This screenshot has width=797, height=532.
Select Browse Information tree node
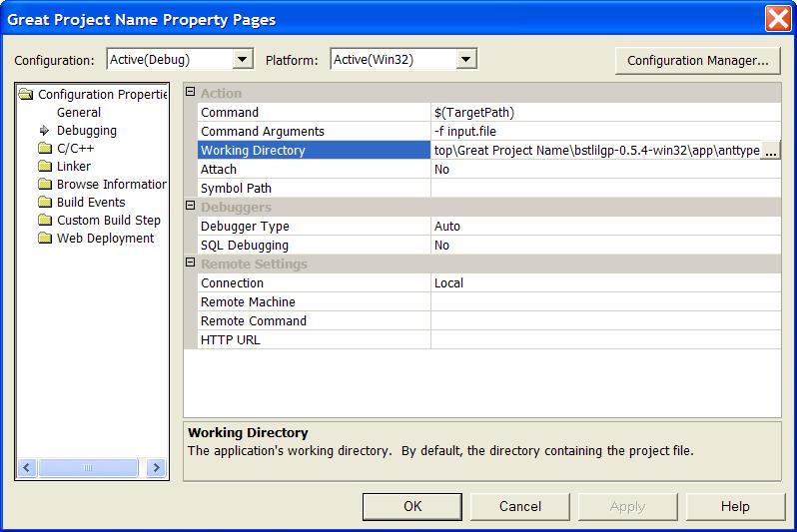pos(111,184)
